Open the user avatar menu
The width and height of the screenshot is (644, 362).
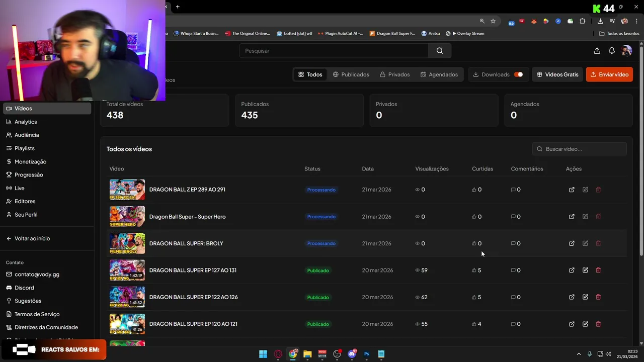[x=626, y=51]
